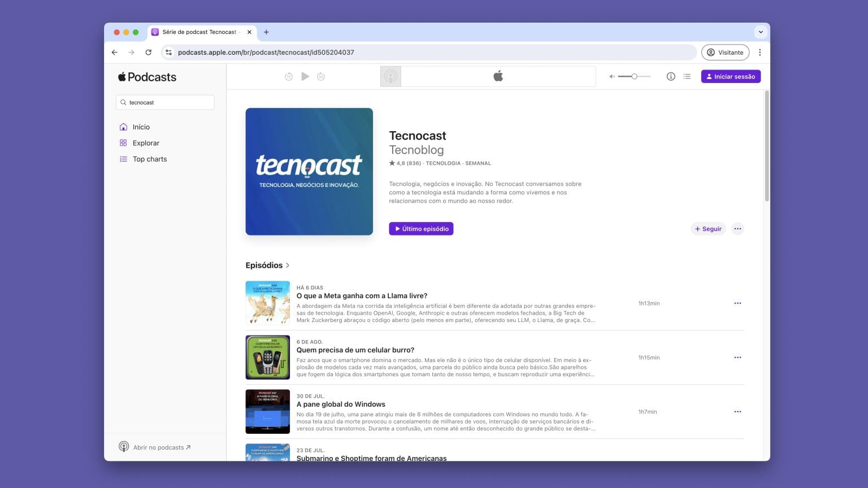Click the Abrir no podcasts icon
Viewport: 868px width, 488px height.
tap(124, 447)
